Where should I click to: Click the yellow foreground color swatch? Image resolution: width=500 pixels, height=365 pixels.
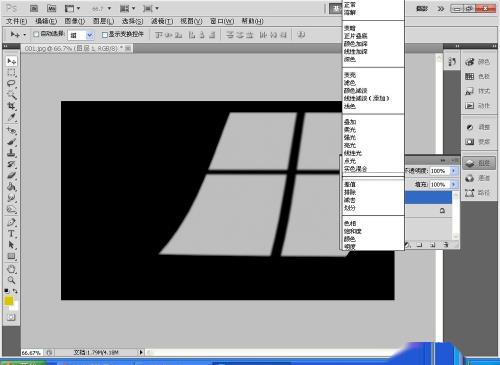(x=8, y=301)
